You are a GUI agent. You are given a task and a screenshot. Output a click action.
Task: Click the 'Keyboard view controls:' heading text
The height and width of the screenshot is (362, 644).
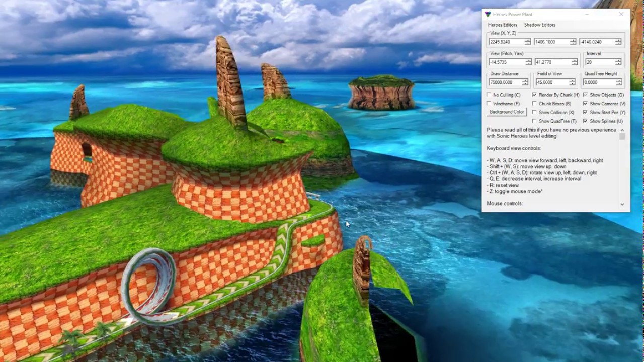pos(514,148)
